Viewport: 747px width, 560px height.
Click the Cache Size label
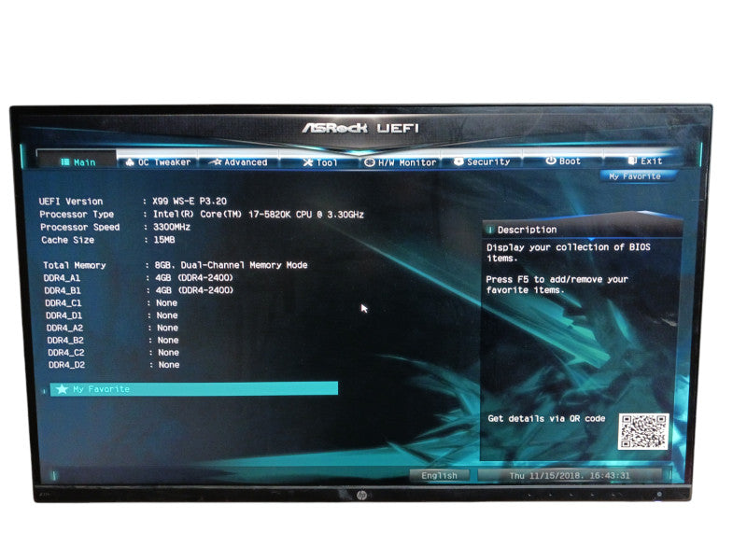67,240
